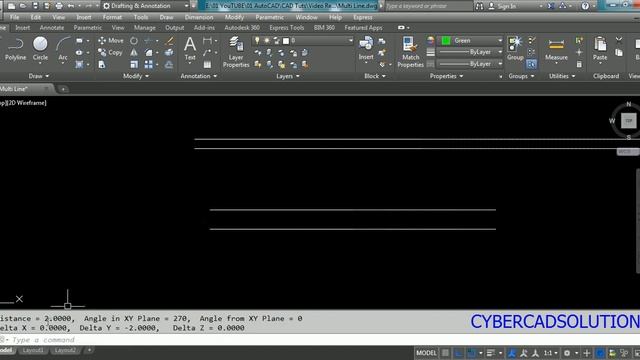Image resolution: width=640 pixels, height=360 pixels.
Task: Toggle the layer on/off lightbulb icon
Action: click(257, 40)
